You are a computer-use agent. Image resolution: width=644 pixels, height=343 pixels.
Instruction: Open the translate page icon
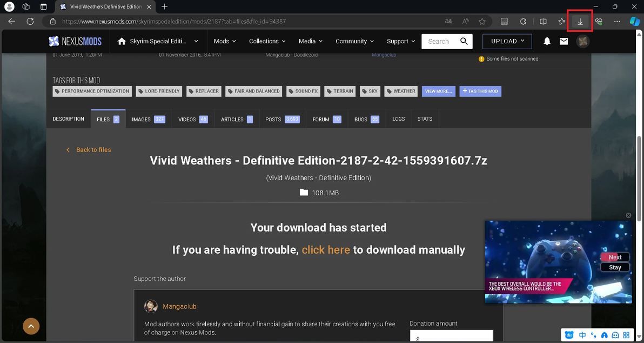[448, 22]
